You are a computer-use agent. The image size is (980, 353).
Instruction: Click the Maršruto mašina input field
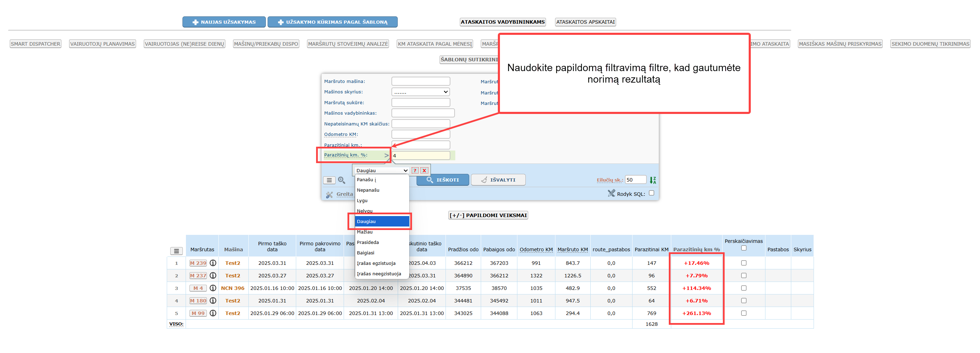[x=421, y=81]
